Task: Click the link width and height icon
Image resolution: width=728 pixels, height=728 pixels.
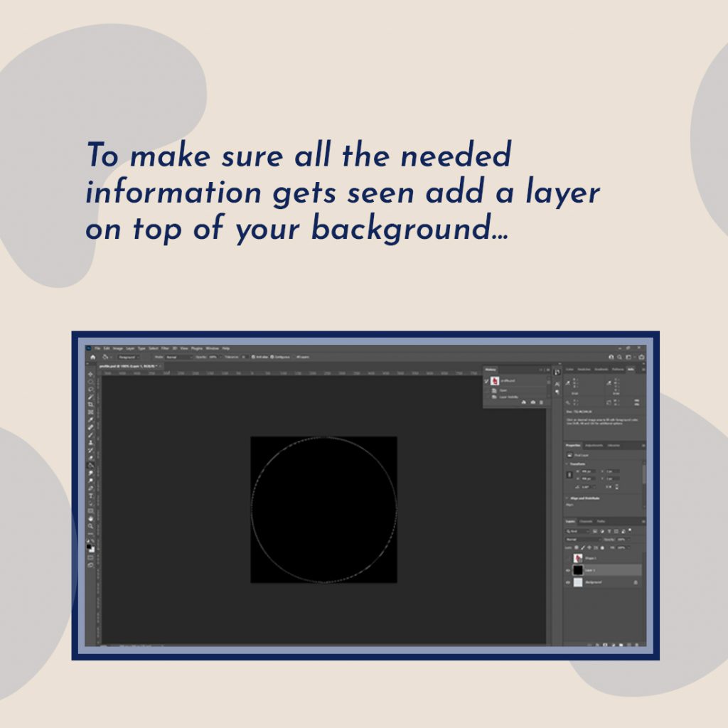Action: (x=569, y=475)
